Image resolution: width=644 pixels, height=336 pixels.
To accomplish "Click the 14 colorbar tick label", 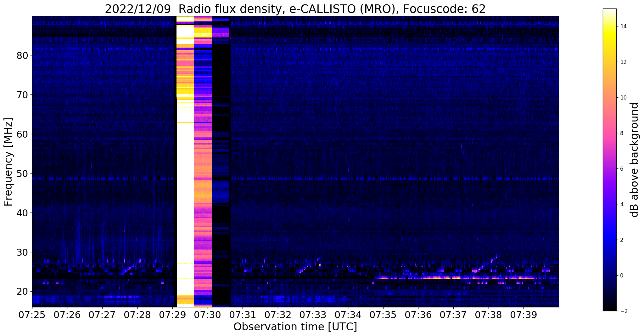I will click(623, 26).
